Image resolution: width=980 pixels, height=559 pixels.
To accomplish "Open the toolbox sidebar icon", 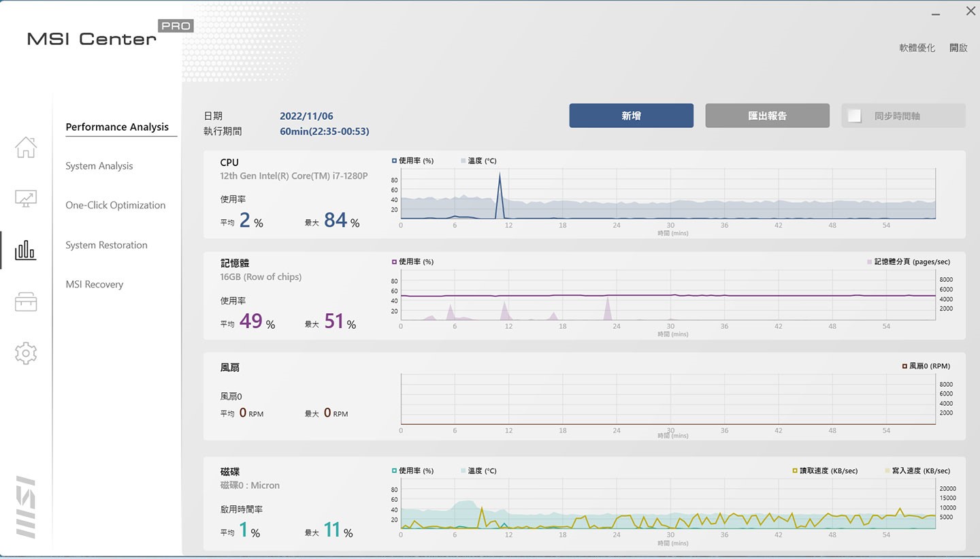I will 26,302.
